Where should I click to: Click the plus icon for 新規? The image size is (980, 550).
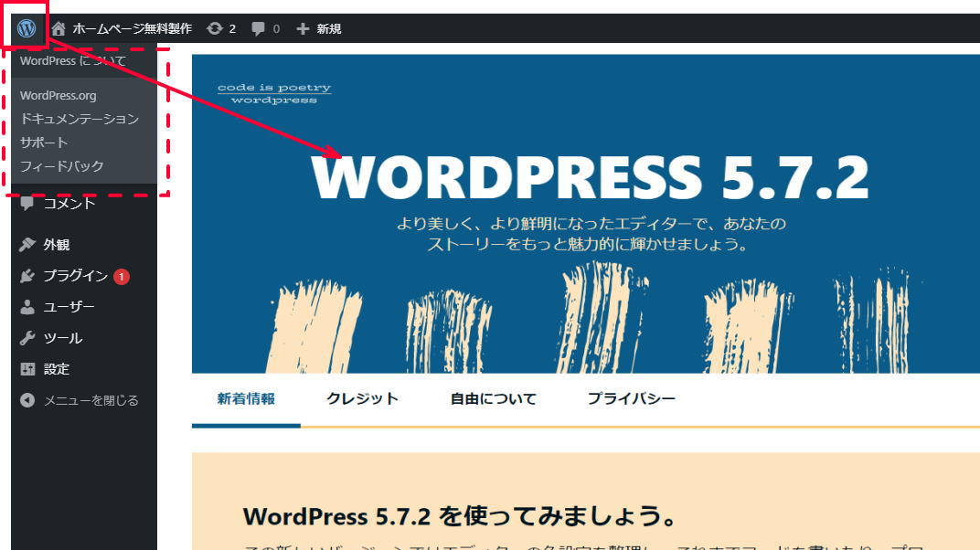click(x=303, y=28)
